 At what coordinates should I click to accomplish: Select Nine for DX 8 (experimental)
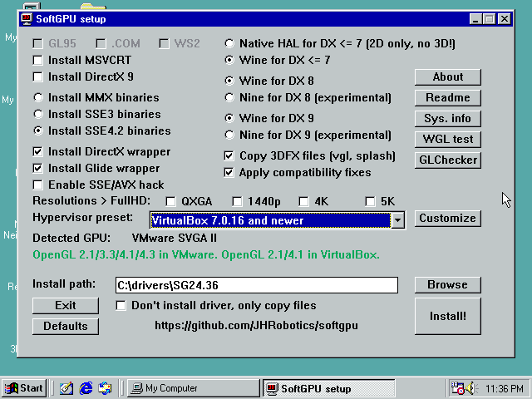(x=229, y=98)
